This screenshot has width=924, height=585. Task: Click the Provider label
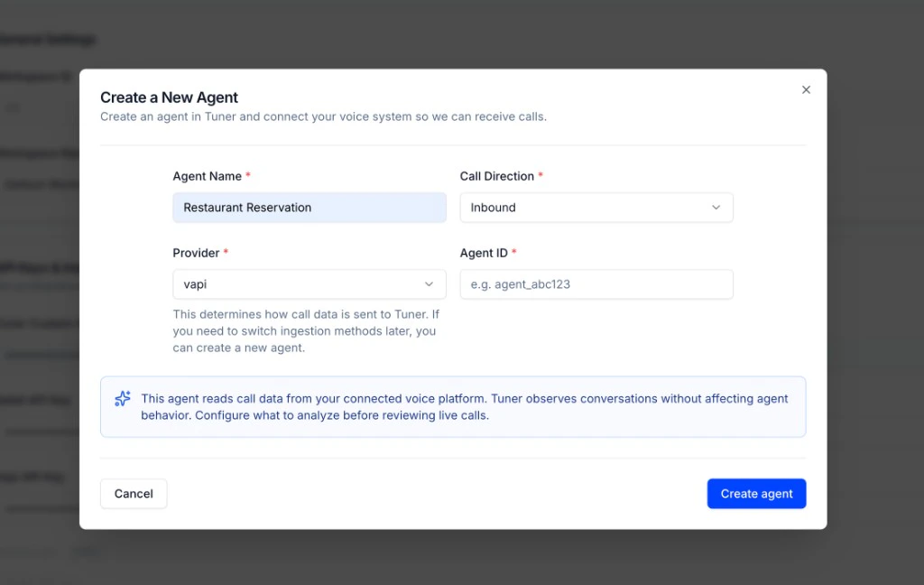click(x=196, y=253)
